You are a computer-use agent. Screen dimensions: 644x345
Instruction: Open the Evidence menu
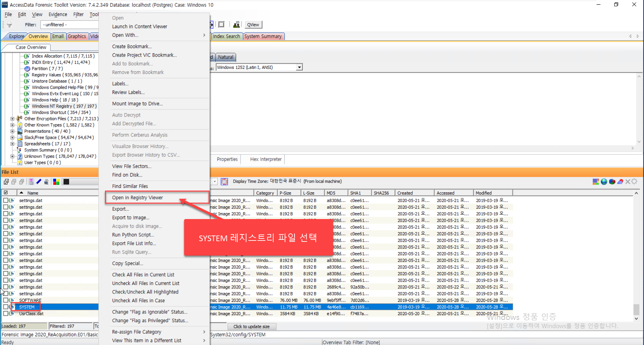tap(58, 14)
